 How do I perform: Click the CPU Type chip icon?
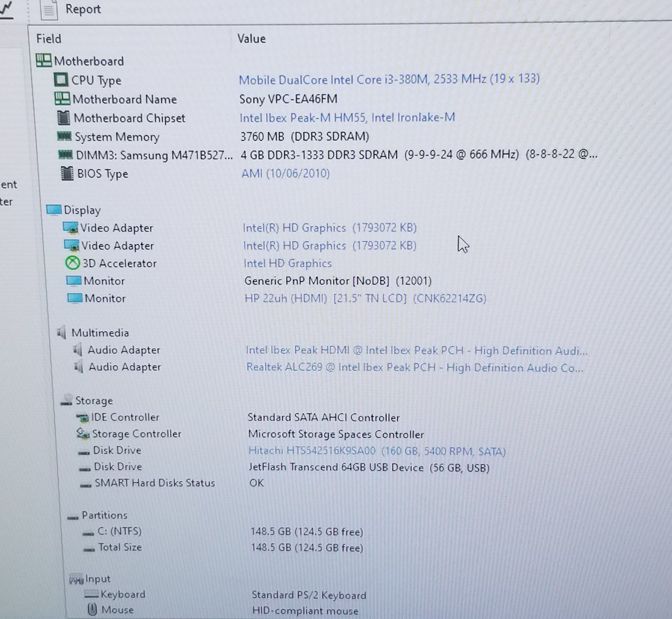click(61, 80)
